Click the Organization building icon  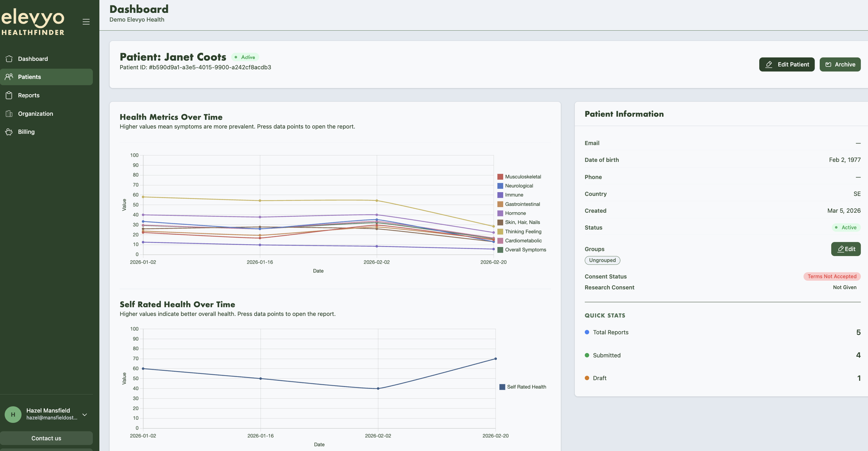pos(9,114)
